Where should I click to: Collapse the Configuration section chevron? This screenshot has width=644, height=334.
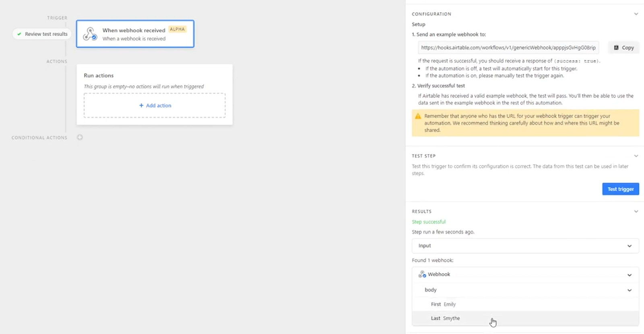tap(636, 14)
